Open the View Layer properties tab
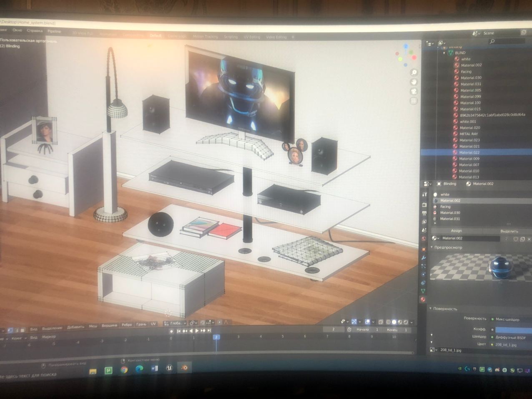This screenshot has width=532, height=399. pyautogui.click(x=424, y=222)
